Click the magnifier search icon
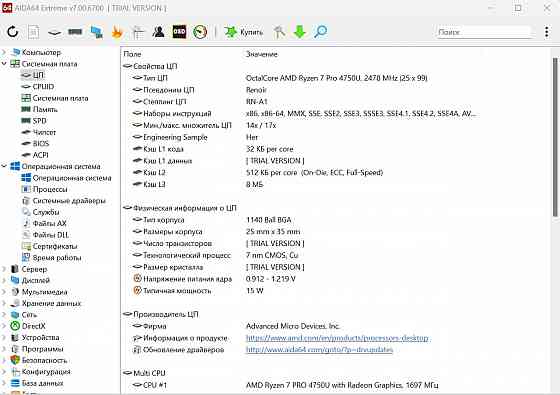This screenshot has width=560, height=395. (x=320, y=32)
